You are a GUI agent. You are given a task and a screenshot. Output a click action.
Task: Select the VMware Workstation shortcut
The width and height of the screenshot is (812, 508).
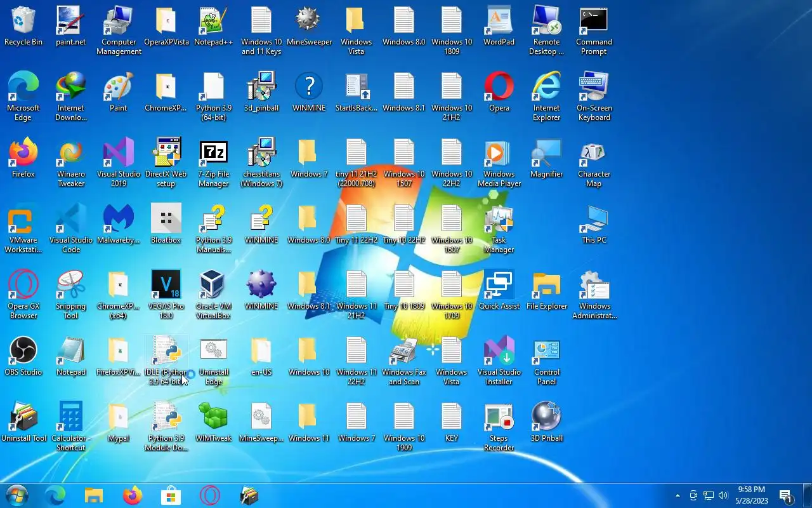23,229
